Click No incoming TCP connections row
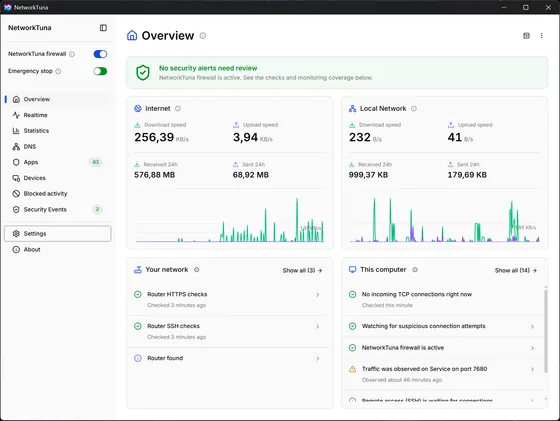Image resolution: width=560 pixels, height=421 pixels. tap(443, 300)
